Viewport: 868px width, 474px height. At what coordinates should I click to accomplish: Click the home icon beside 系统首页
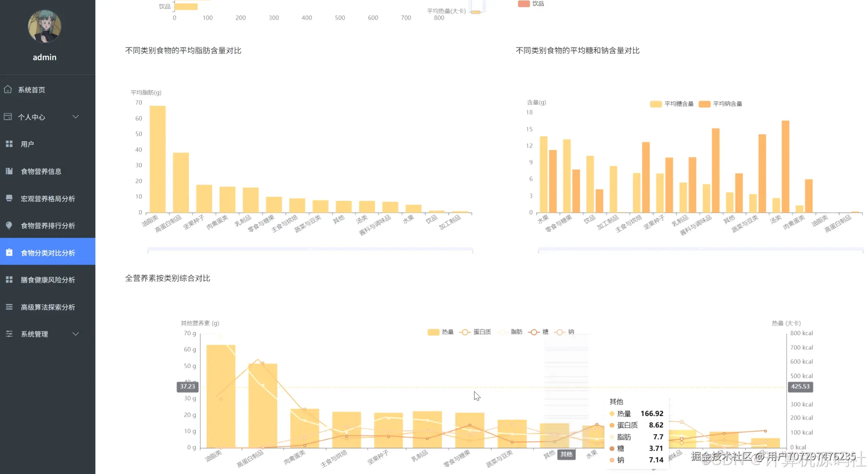[8, 89]
